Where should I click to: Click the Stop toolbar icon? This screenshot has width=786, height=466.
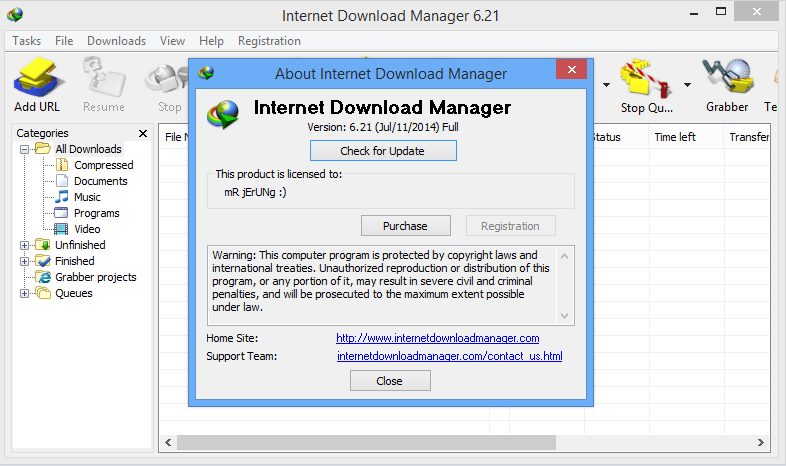[168, 79]
